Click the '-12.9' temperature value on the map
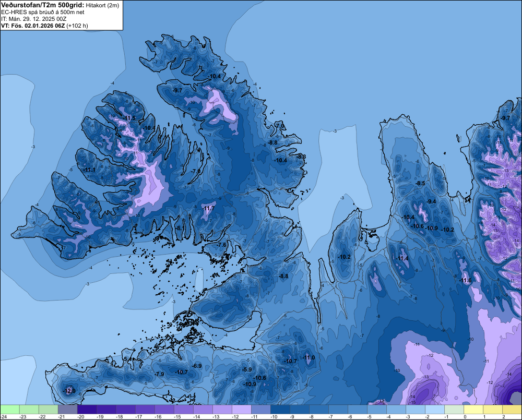The height and width of the screenshot is (420, 522). point(69,391)
